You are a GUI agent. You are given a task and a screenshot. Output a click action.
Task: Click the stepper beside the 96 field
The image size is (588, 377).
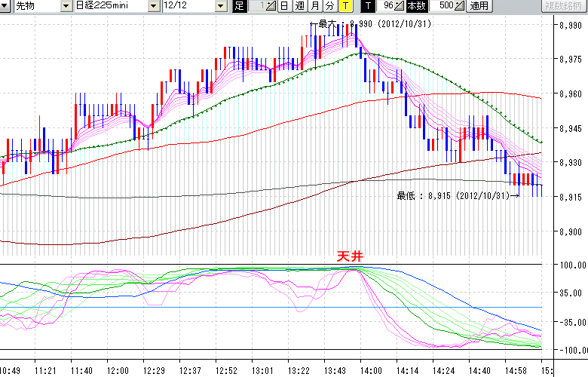(x=400, y=6)
